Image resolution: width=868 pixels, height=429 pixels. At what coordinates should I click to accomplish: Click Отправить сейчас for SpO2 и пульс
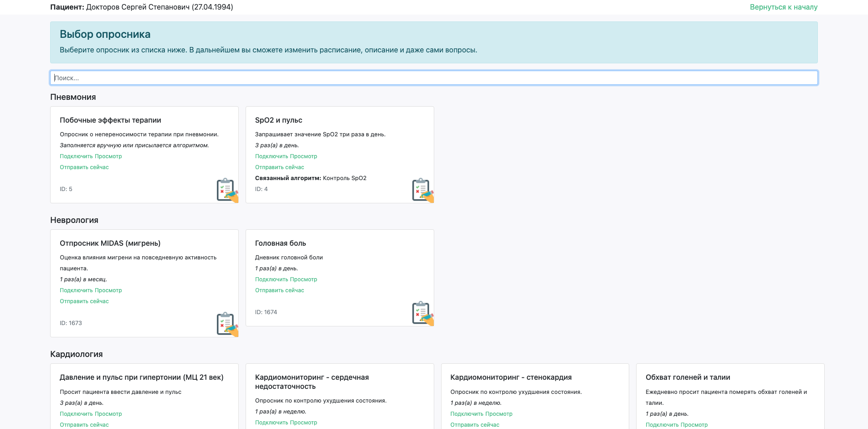[279, 167]
